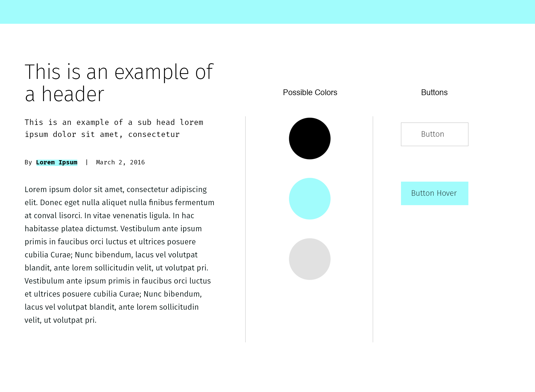Screen dimensions: 535x392
Task: Click the large page header text
Action: [119, 83]
